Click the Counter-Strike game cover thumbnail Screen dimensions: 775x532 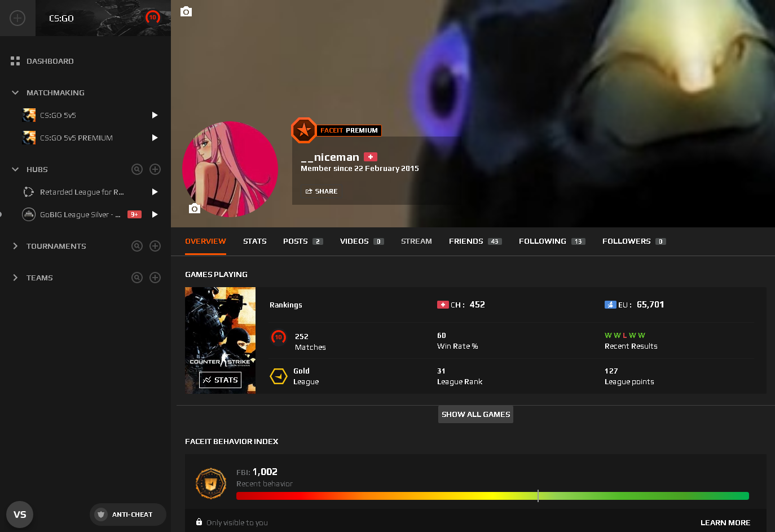[x=220, y=340]
